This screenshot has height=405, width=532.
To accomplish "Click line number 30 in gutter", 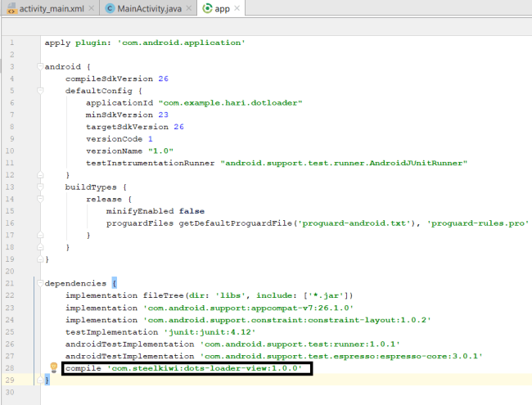I will [x=10, y=392].
